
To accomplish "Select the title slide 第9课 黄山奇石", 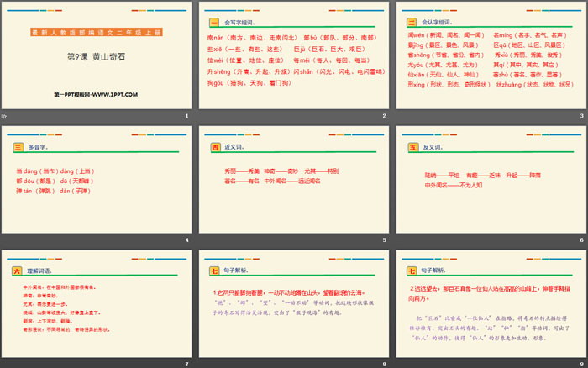I will (x=96, y=60).
